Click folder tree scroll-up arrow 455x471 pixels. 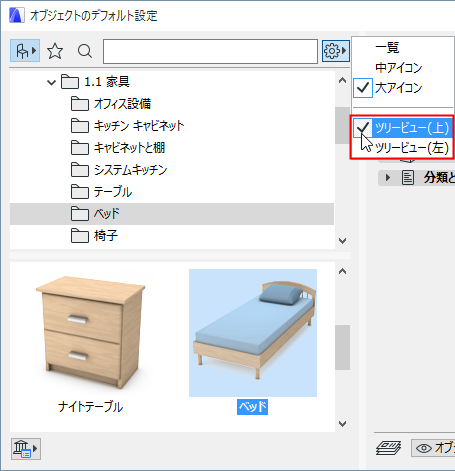tap(342, 80)
